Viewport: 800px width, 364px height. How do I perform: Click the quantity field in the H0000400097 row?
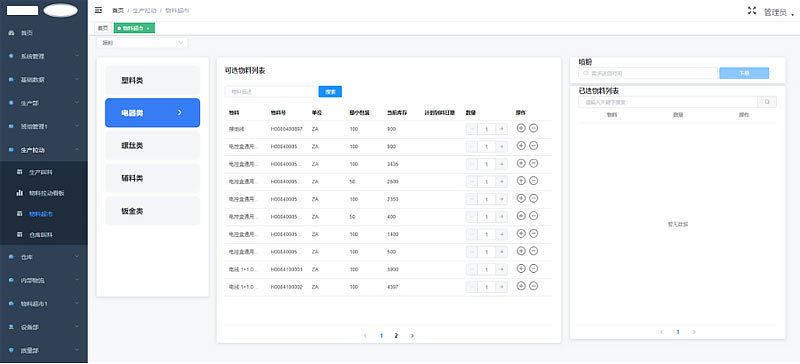487,130
